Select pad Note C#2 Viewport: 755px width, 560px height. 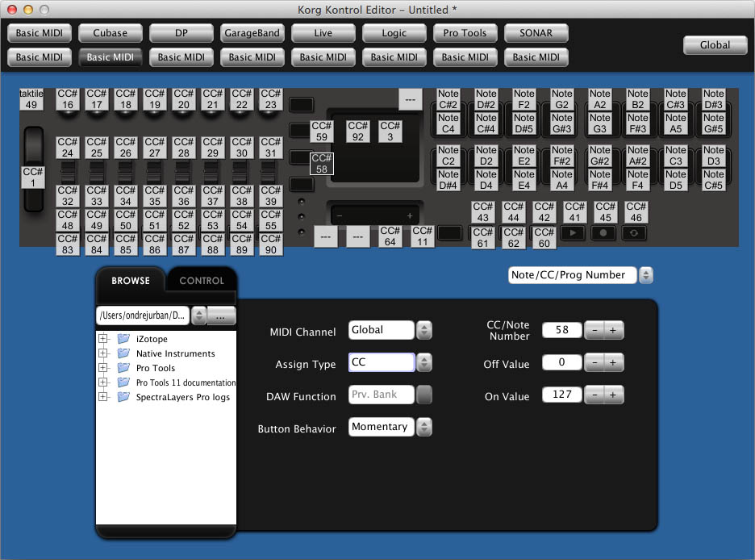[448, 99]
